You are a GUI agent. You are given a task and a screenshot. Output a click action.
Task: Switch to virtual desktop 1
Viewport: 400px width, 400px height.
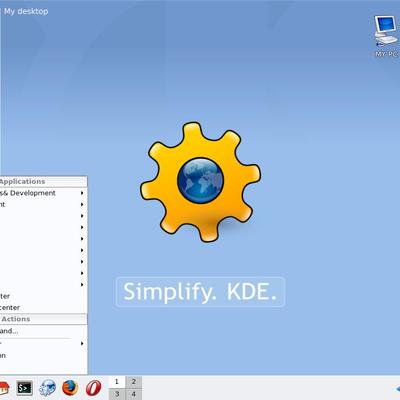[117, 382]
